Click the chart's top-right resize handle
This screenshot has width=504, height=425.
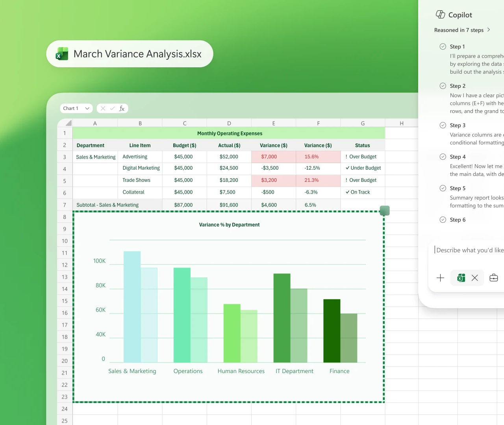(385, 211)
